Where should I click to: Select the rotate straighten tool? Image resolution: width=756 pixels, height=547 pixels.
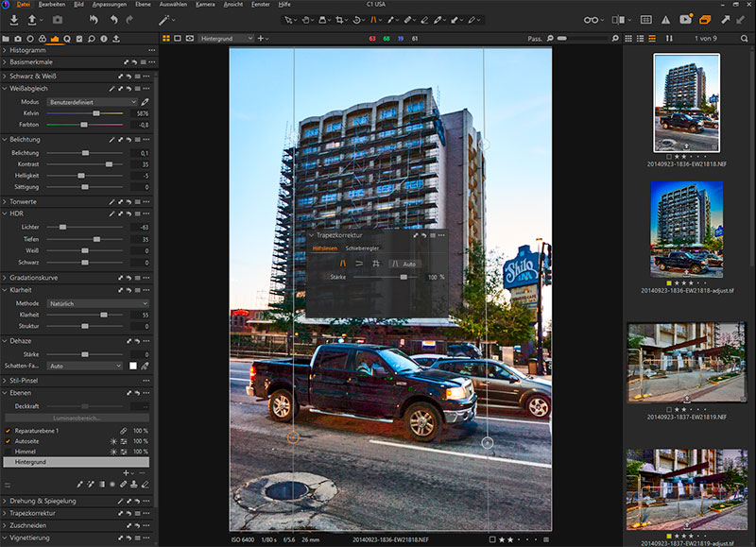[357, 20]
